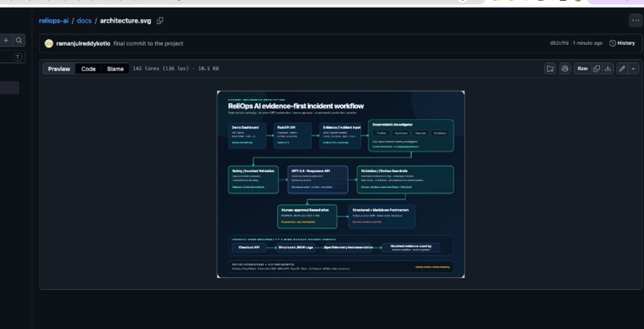Screen dimensions: 644x329
Task: Open commit hash d82c1fd
Action: 559,43
